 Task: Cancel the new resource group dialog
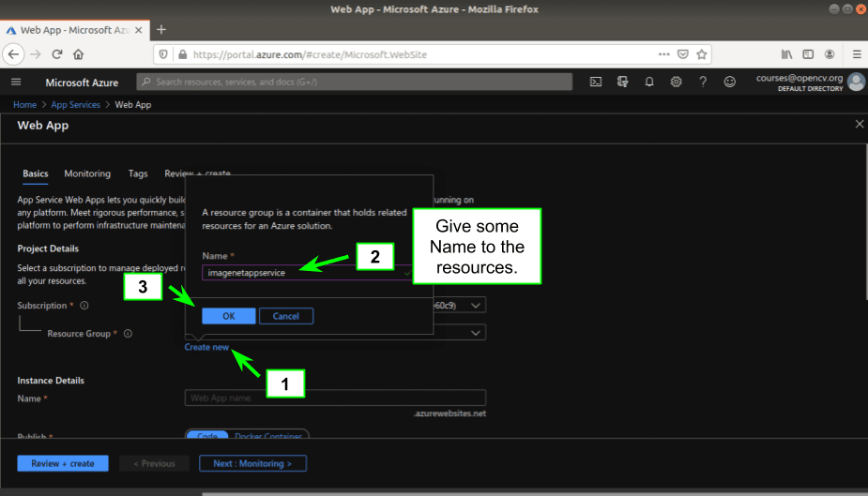coord(285,316)
